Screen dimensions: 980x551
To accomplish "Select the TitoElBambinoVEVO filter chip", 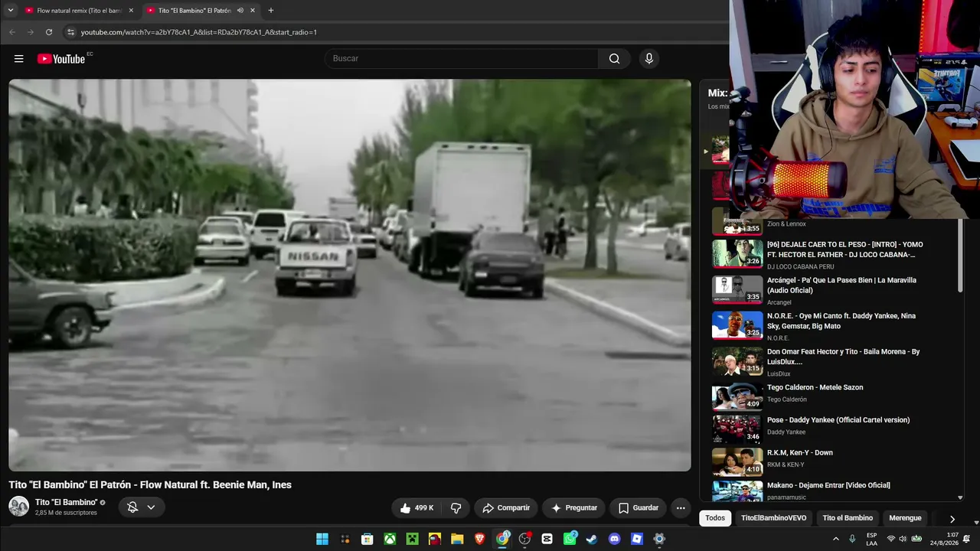I will (773, 518).
